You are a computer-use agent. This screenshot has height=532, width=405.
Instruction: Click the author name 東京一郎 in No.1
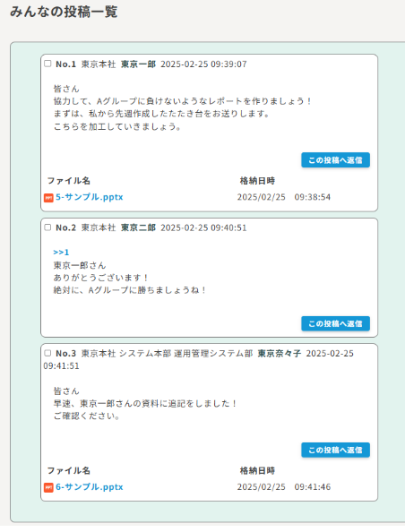pos(138,64)
